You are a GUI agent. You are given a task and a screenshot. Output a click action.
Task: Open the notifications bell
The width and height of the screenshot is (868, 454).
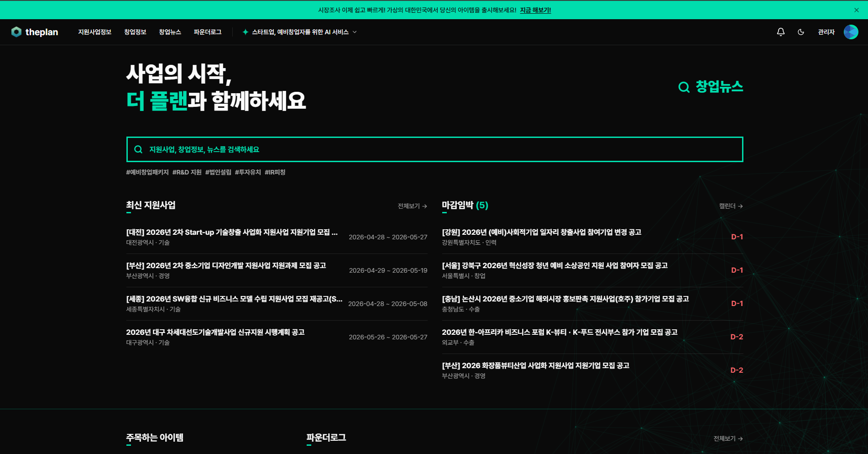click(x=781, y=32)
